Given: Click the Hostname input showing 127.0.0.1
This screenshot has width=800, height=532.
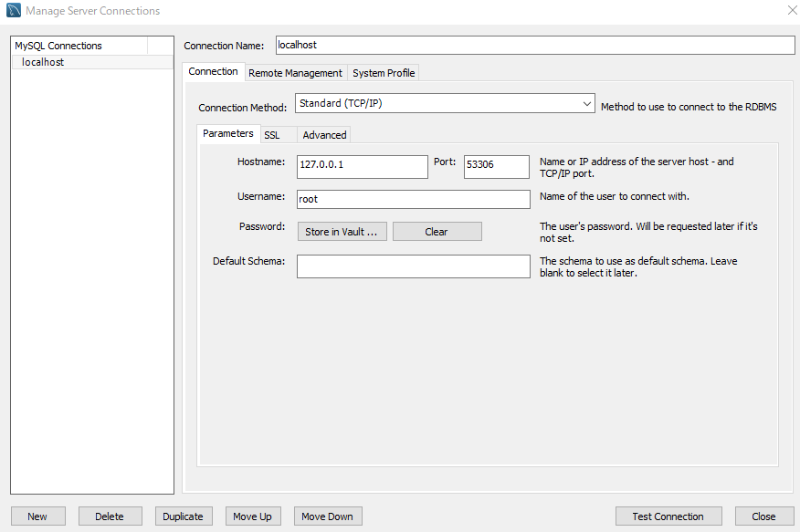Looking at the screenshot, I should [362, 166].
